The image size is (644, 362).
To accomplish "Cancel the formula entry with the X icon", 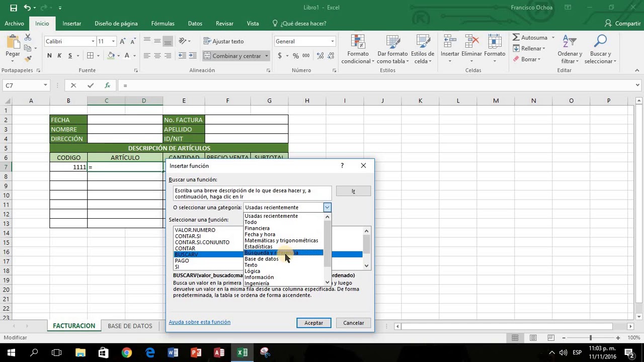I will 73,85.
